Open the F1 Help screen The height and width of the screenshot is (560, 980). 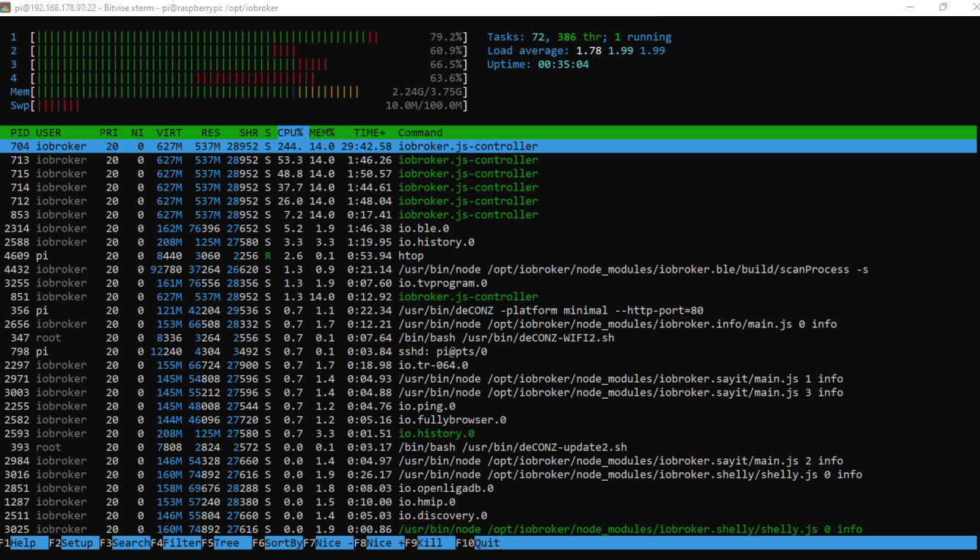[x=23, y=543]
